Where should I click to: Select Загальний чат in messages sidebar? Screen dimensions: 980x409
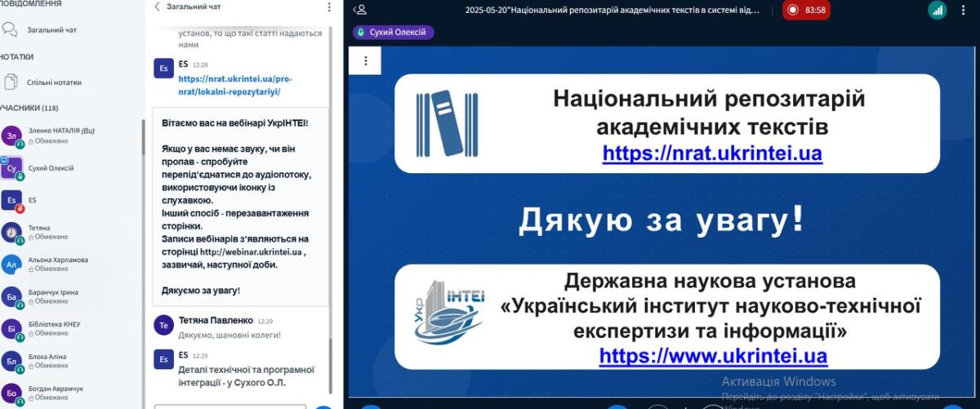52,29
